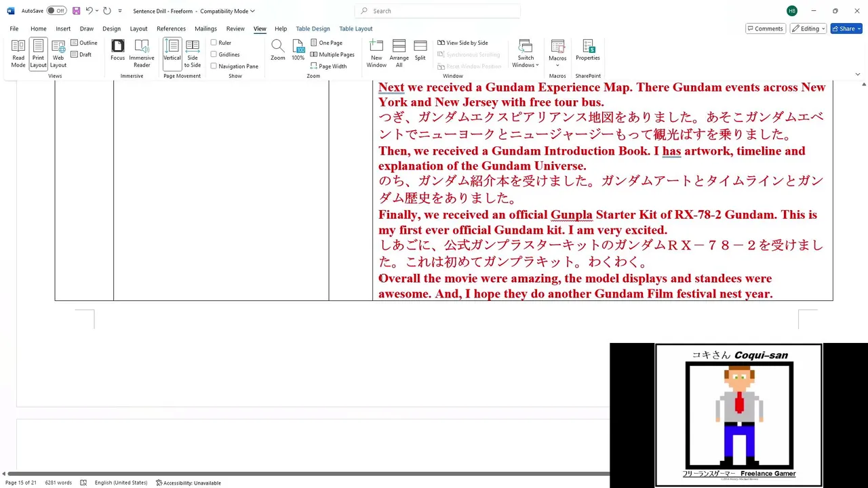Open SharePoint Properties
Screen dimensions: 868x488
588,50
